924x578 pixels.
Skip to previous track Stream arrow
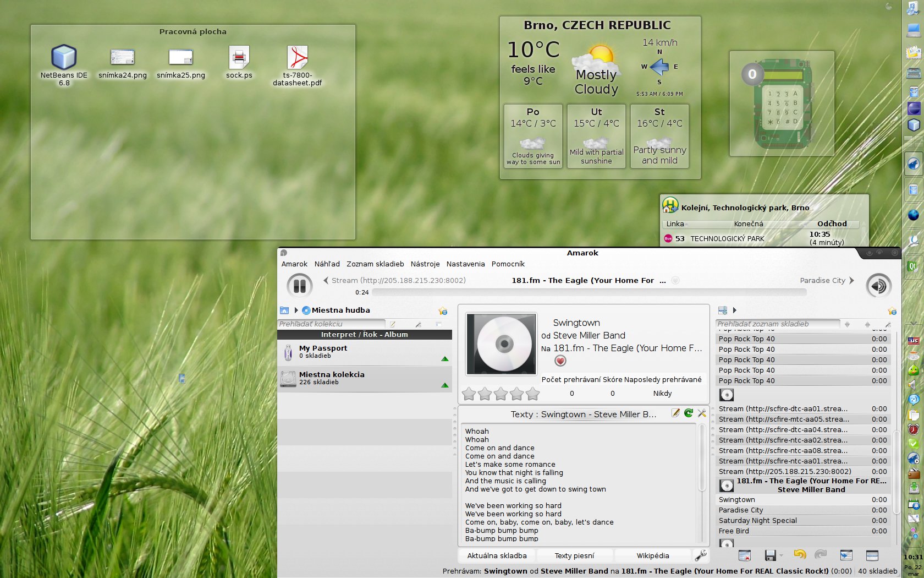point(326,280)
